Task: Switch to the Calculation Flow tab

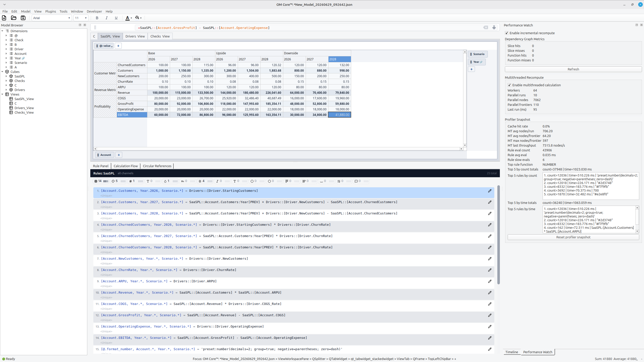Action: (126, 166)
